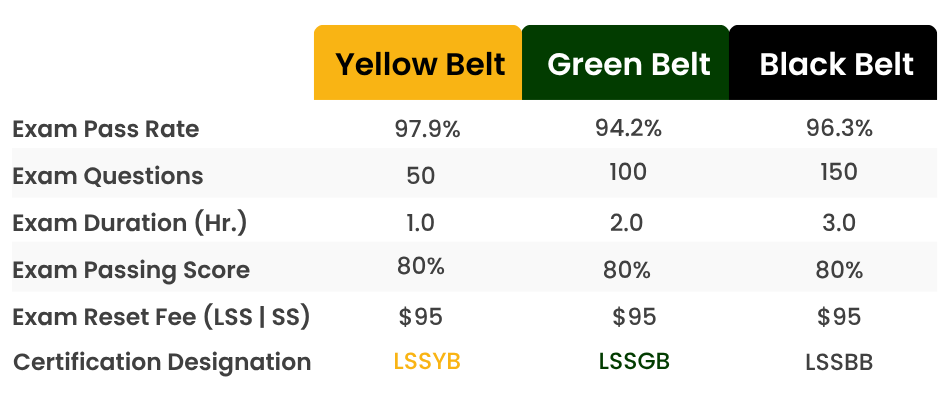Viewport: 946px width, 398px height.
Task: Click the 1.0 hour Yellow Belt duration
Action: [421, 223]
